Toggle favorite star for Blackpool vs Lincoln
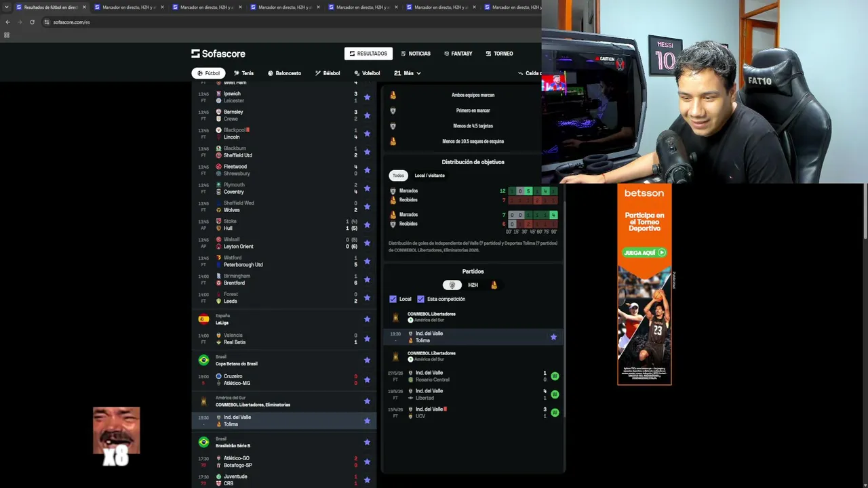This screenshot has height=488, width=868. tap(367, 134)
